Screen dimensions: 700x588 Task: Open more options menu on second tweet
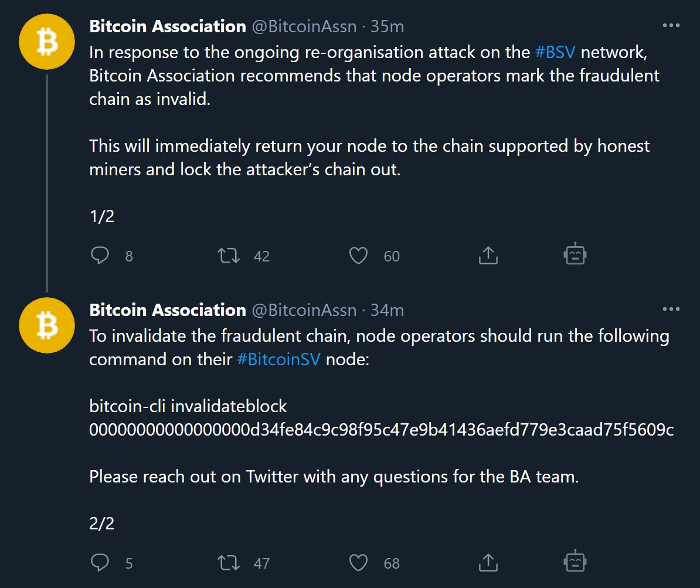pos(671,310)
